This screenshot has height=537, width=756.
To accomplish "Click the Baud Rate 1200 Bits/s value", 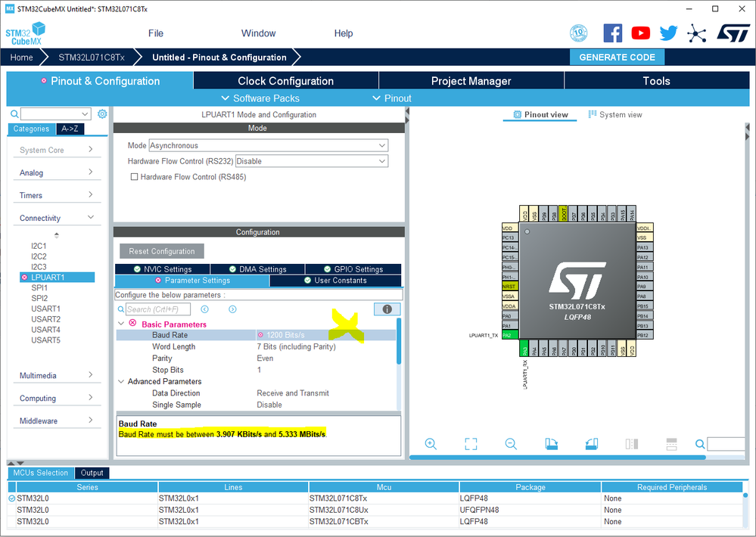I will [x=285, y=335].
